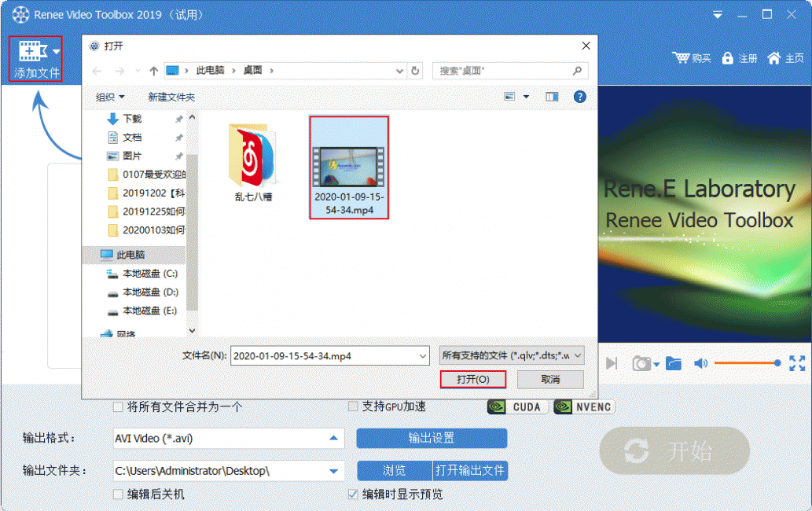Go to Home (主页) house icon
Viewport: 812px width, 511px height.
[x=774, y=58]
